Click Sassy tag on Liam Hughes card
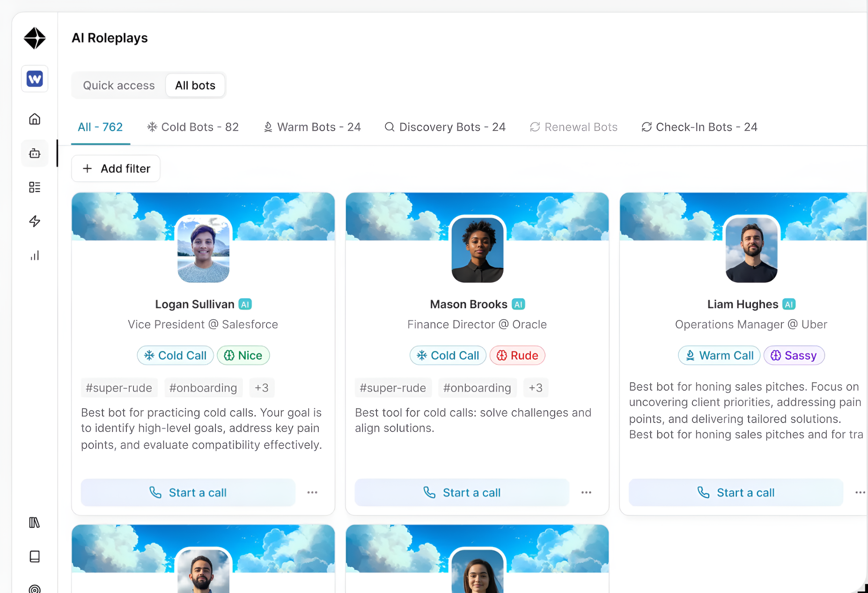 (x=794, y=356)
